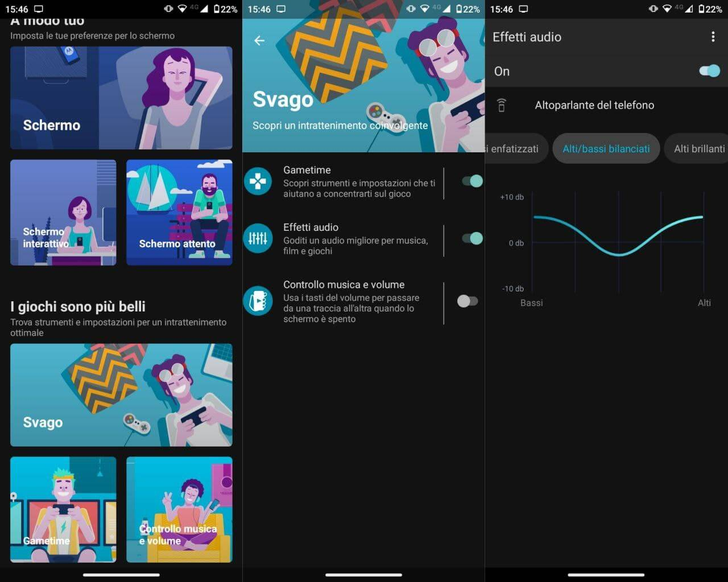Switch off the audio effects On toggle
The image size is (728, 582).
point(709,71)
